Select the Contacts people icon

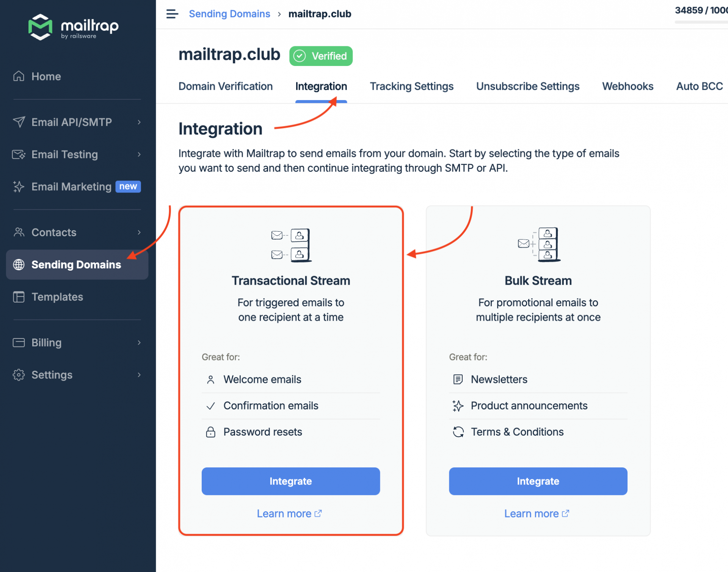18,232
